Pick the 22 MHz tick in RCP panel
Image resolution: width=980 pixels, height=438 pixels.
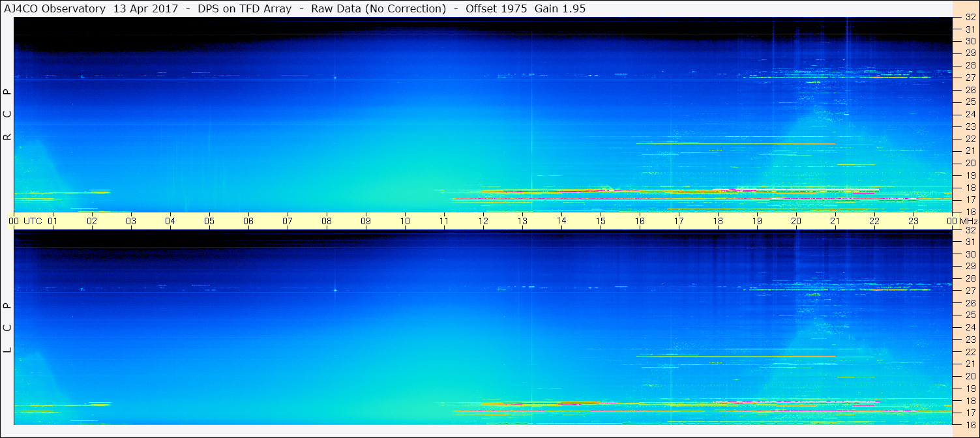tap(970, 138)
